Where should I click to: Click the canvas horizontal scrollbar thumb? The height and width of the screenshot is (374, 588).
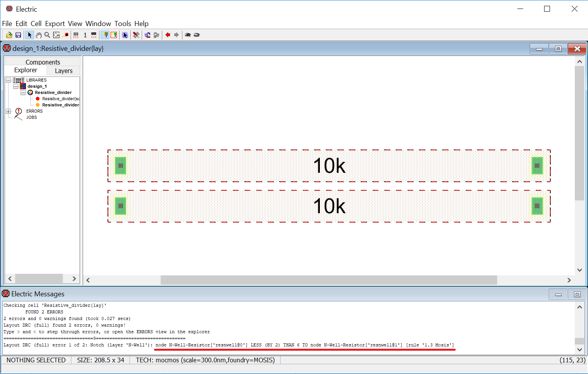[328, 280]
